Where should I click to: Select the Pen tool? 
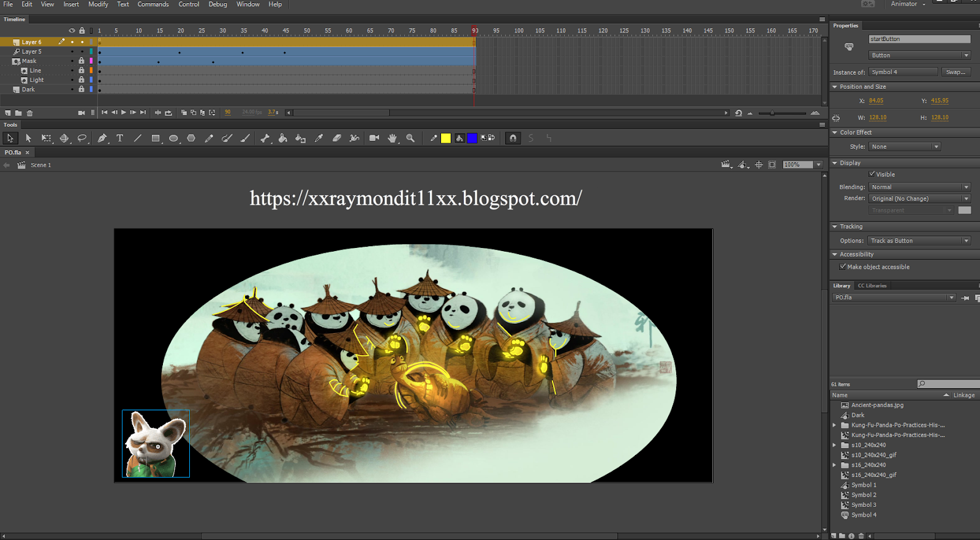[102, 138]
